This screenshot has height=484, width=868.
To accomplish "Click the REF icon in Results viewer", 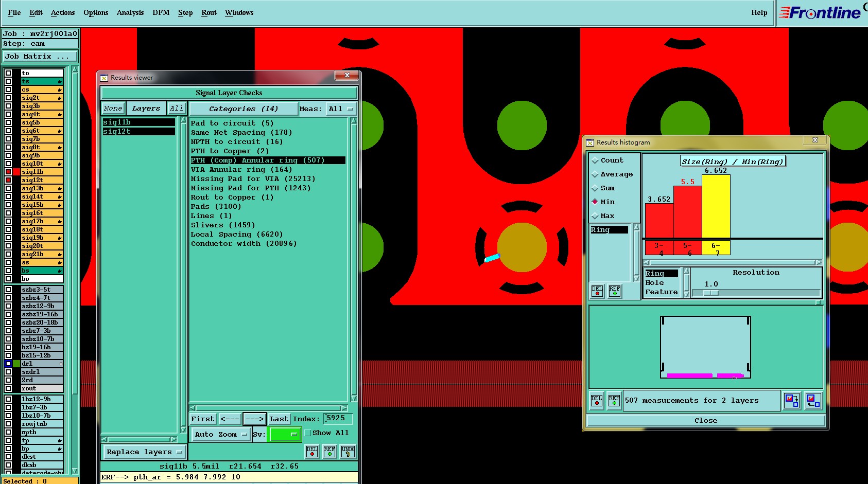I will (x=329, y=452).
